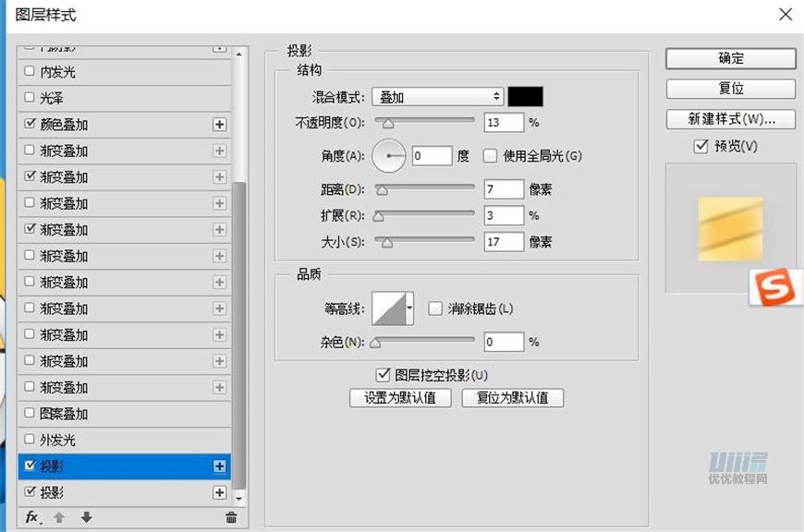This screenshot has width=804, height=532.
Task: Select the 图案叠加 style entry
Action: pos(64,414)
